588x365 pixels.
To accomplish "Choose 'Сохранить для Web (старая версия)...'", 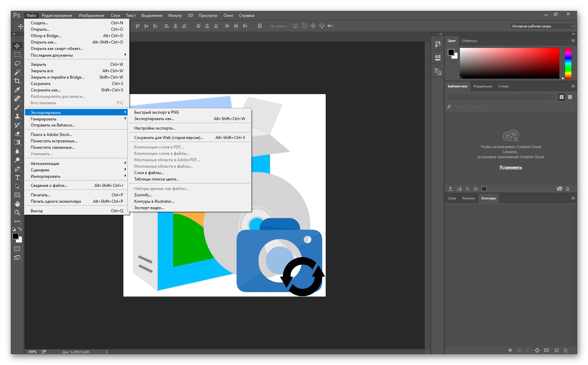I will click(189, 138).
